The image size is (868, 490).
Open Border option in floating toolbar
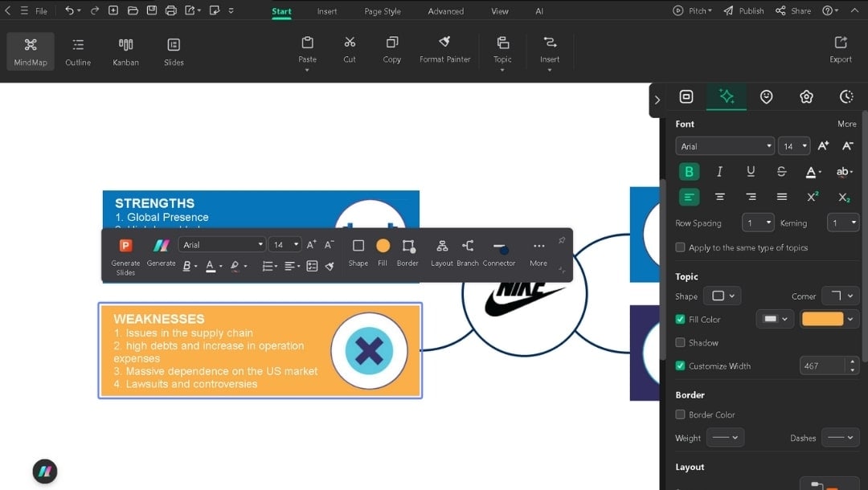tap(408, 252)
